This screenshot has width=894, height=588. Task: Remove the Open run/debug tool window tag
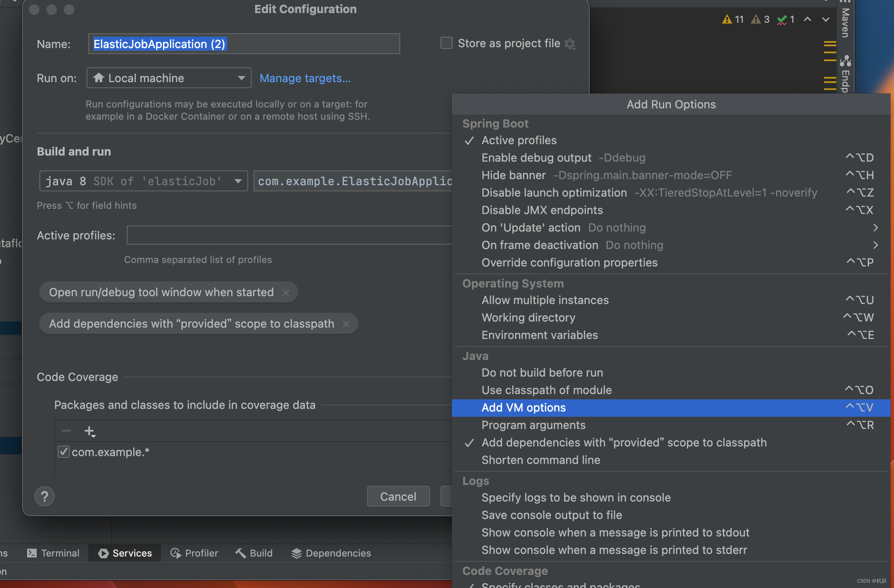pos(286,292)
